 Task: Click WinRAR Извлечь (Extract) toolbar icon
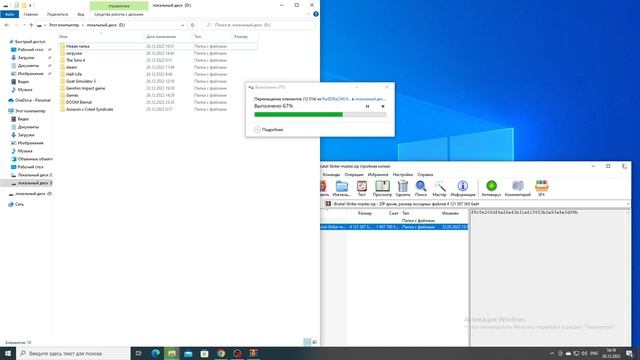[342, 189]
